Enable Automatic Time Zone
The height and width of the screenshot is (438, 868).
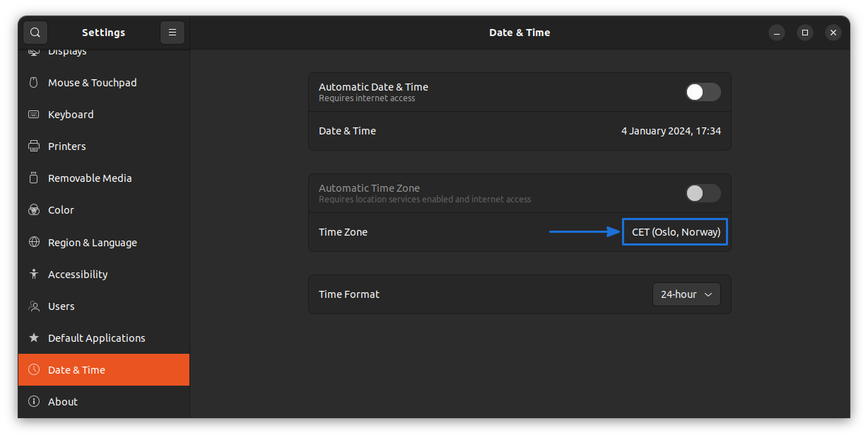[703, 192]
